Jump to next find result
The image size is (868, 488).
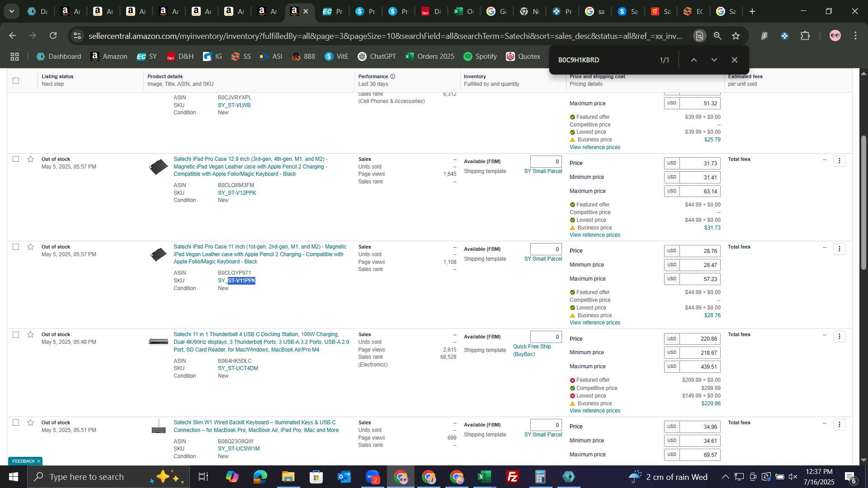pyautogui.click(x=714, y=60)
